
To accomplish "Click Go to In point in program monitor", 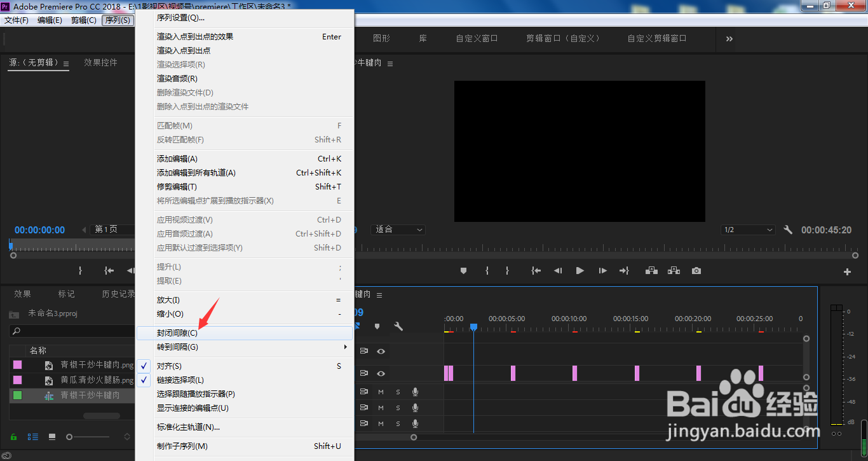I will [x=536, y=270].
